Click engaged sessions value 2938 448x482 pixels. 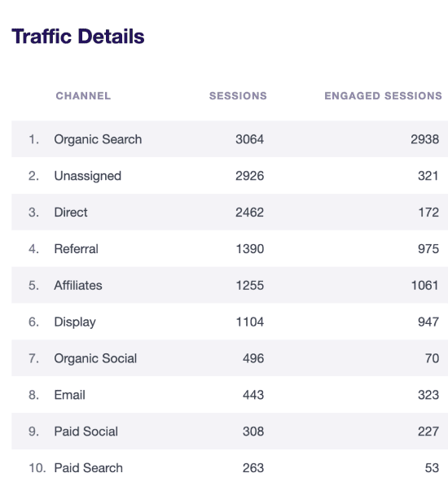click(425, 139)
